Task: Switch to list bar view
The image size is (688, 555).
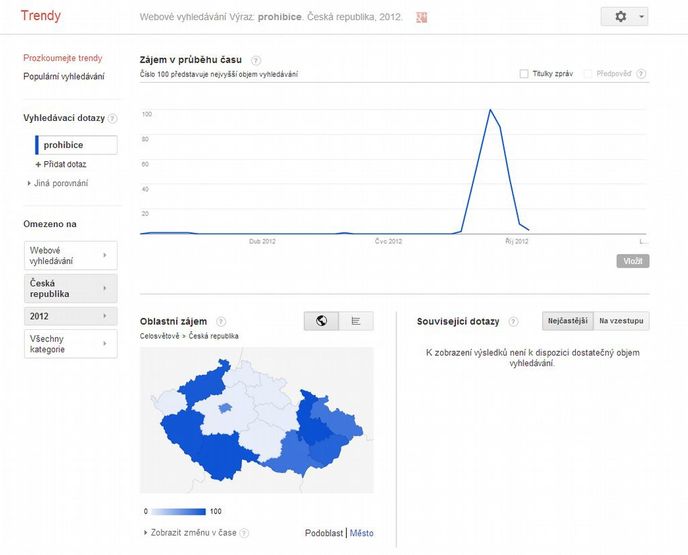Action: pyautogui.click(x=356, y=321)
